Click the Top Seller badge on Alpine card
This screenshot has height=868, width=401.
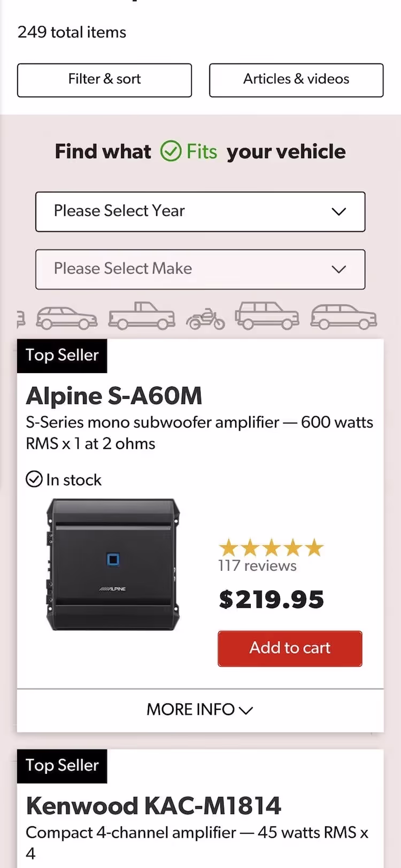(x=62, y=355)
